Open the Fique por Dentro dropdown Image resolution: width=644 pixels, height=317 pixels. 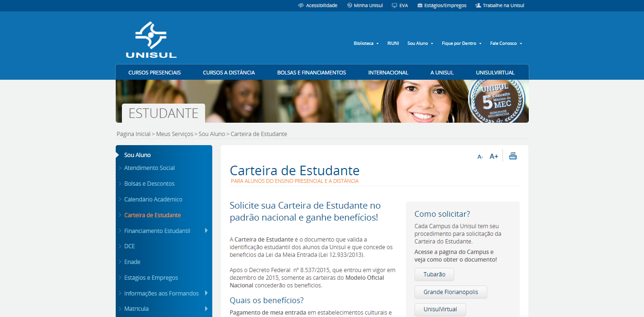pyautogui.click(x=461, y=43)
